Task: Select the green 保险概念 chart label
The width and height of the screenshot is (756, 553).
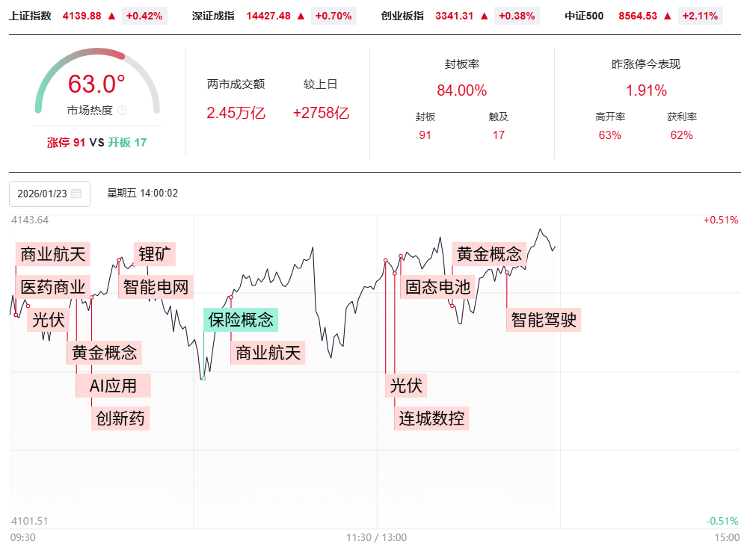Action: point(241,320)
